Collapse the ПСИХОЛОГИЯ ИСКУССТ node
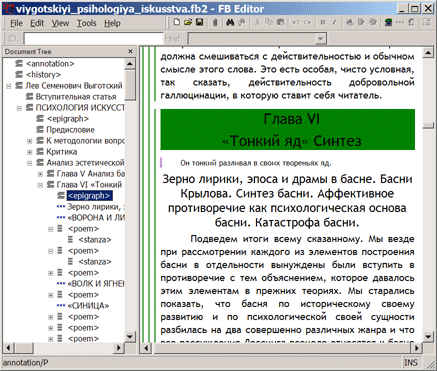 coord(19,108)
